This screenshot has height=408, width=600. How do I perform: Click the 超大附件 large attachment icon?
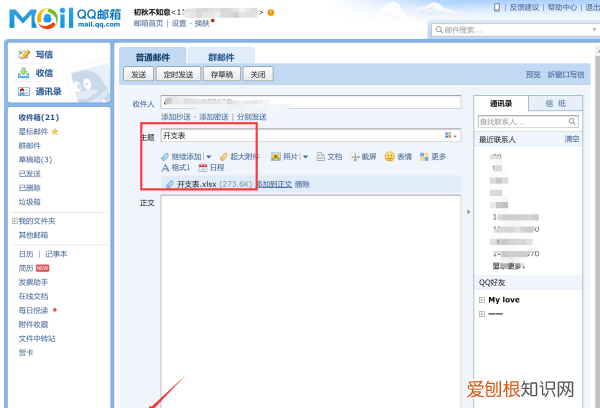pyautogui.click(x=224, y=157)
